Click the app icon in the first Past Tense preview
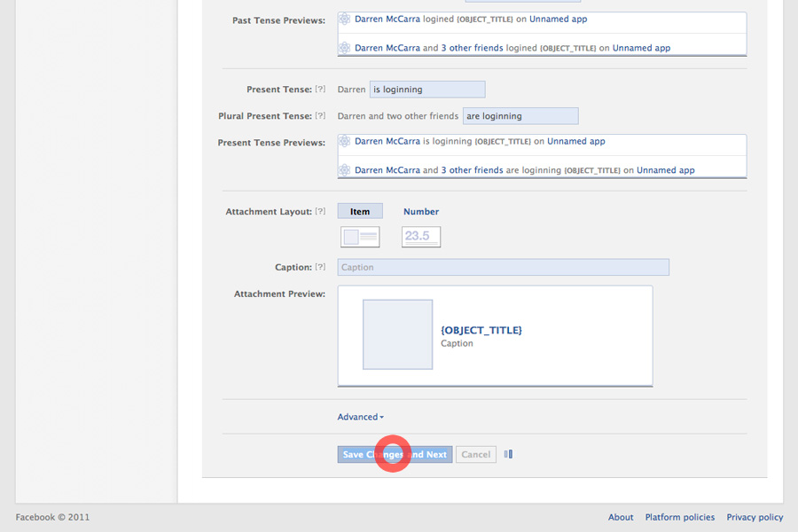 345,19
